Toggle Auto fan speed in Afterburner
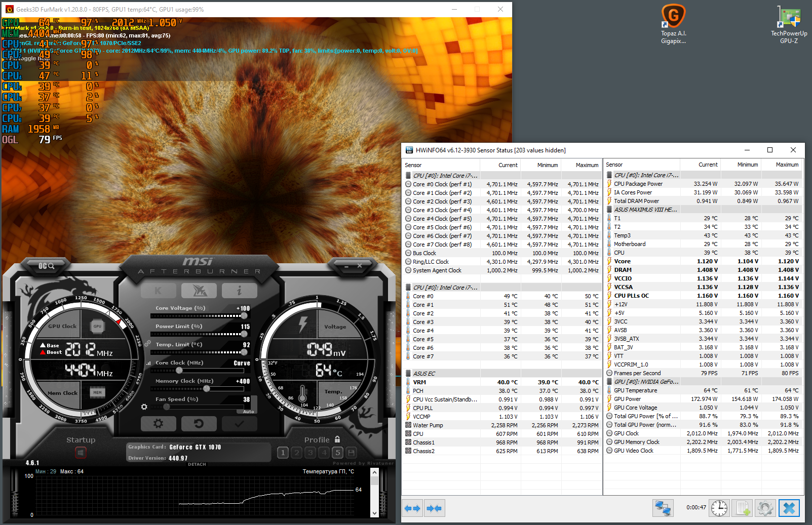This screenshot has width=812, height=525. click(x=248, y=412)
